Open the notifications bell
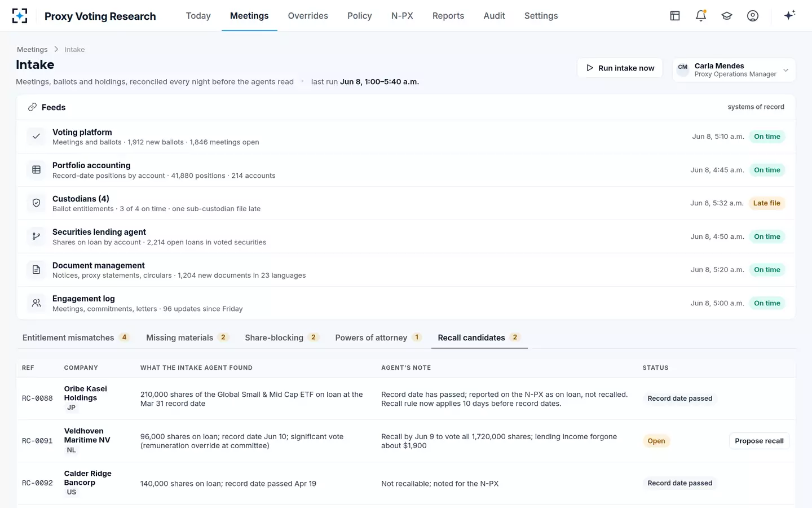Viewport: 812px width, 508px height. [x=701, y=16]
